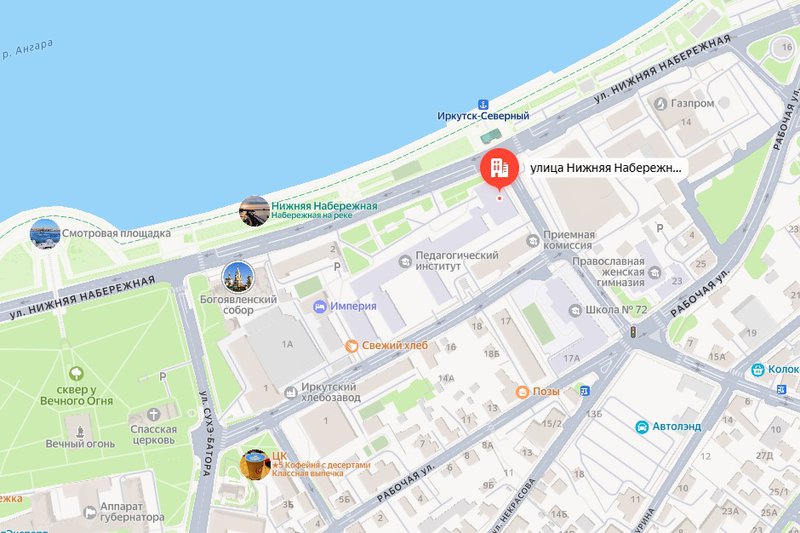Open the Свежий хлеб bakery icon
800x533 pixels.
[352, 346]
